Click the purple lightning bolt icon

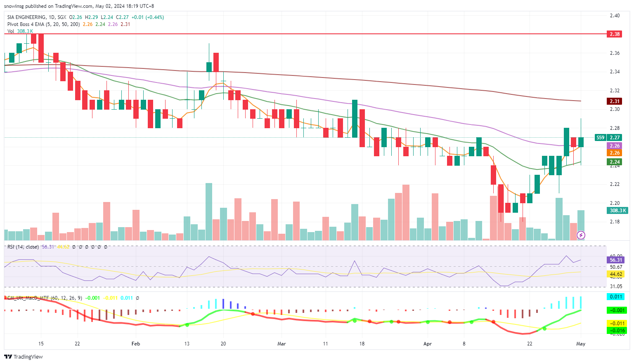coord(581,235)
